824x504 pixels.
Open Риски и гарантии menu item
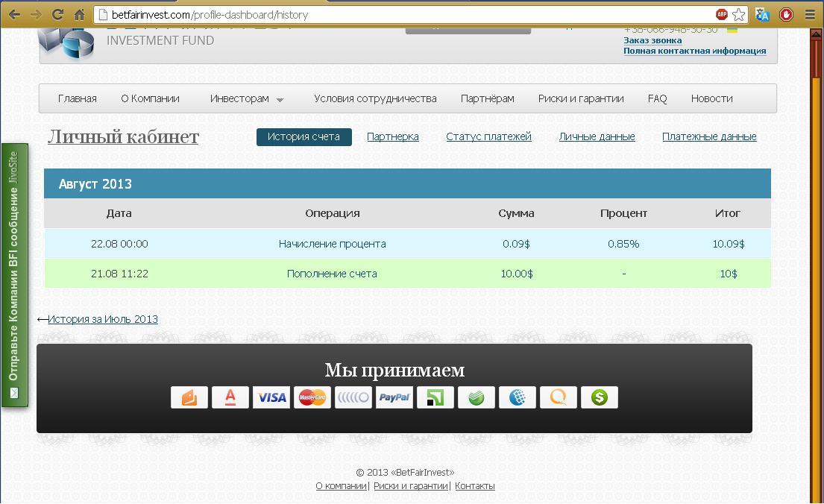pos(581,99)
